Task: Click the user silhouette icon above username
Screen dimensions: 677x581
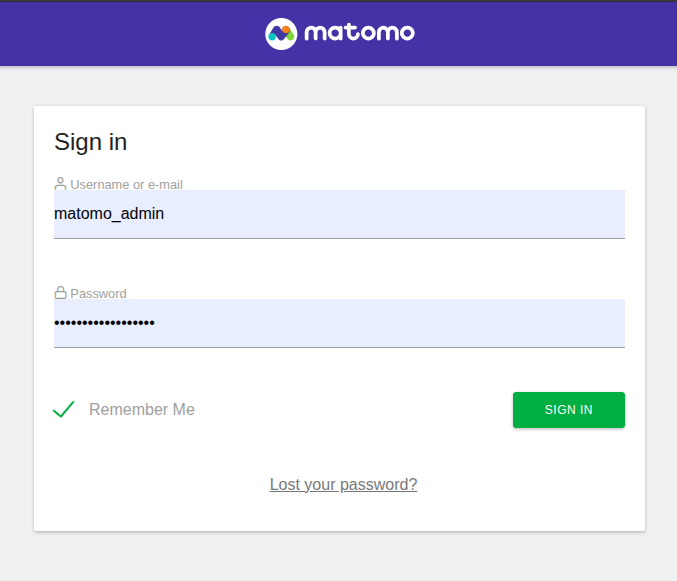Action: tap(60, 184)
